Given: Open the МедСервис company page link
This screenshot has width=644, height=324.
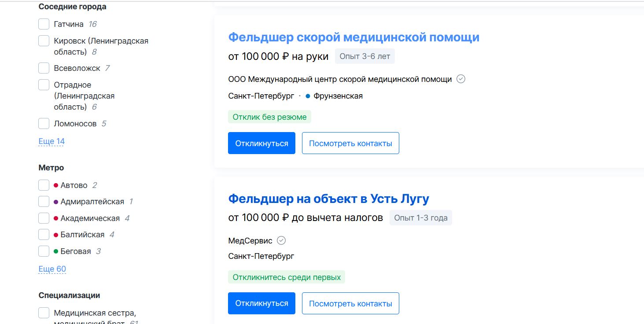Looking at the screenshot, I should [x=250, y=241].
